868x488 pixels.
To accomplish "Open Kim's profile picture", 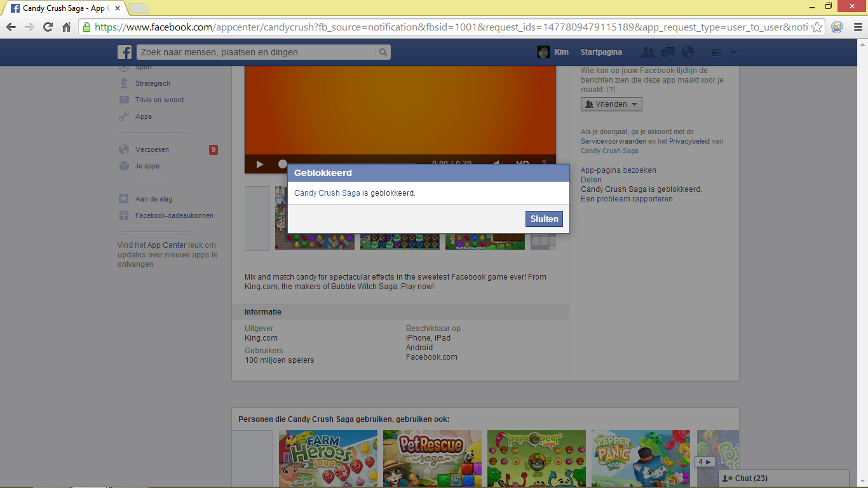I will click(543, 52).
